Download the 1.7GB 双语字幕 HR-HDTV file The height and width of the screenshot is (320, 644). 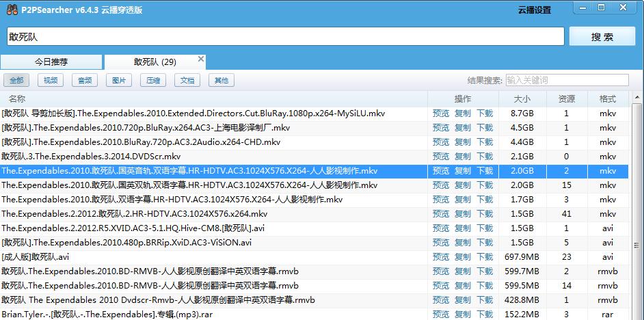click(x=485, y=200)
